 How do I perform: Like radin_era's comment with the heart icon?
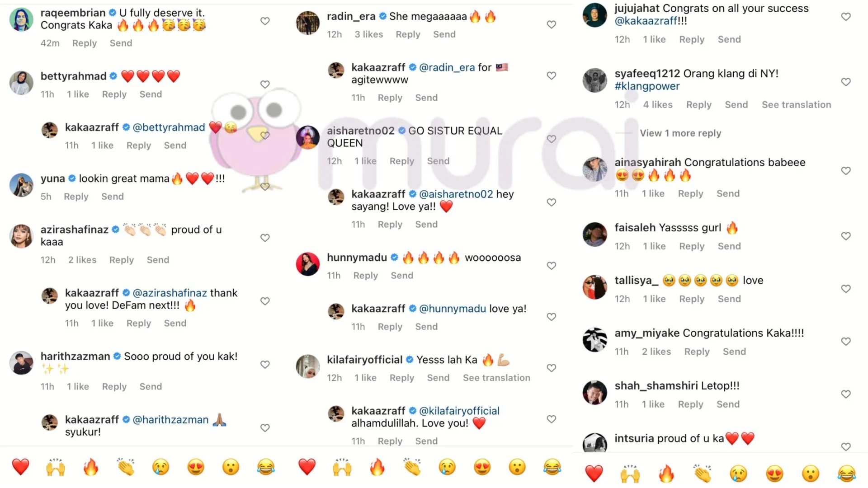(551, 24)
